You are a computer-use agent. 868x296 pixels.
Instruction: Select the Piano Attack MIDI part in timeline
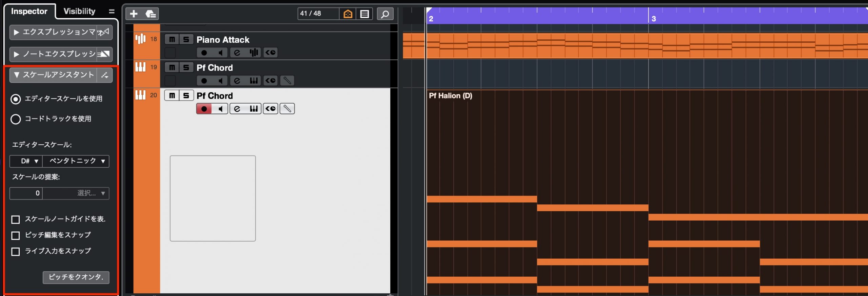[x=635, y=45]
